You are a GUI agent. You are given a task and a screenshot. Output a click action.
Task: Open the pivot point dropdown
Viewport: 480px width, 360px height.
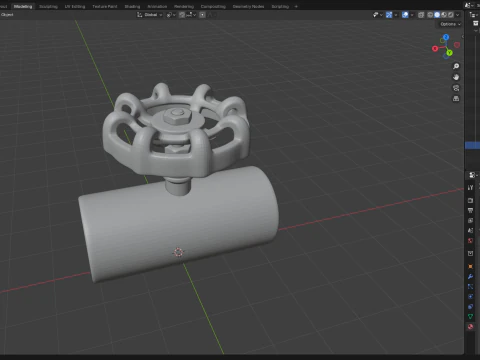click(171, 15)
